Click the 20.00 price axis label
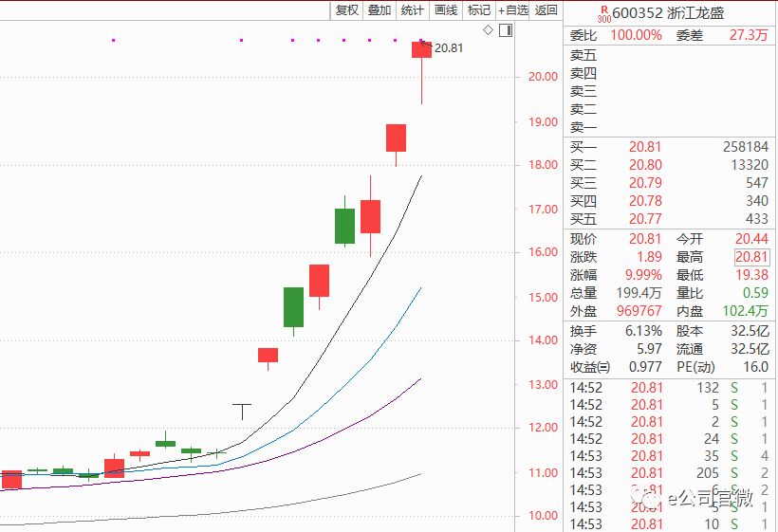 543,77
